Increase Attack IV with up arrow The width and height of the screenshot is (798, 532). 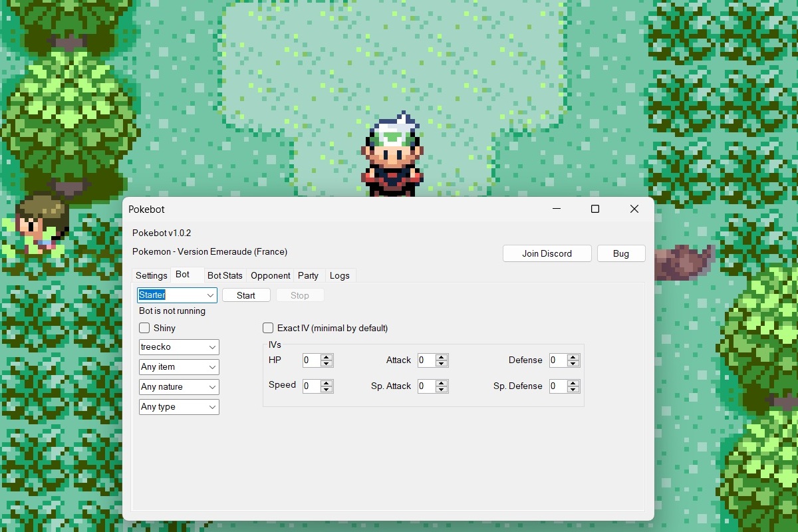(x=442, y=357)
